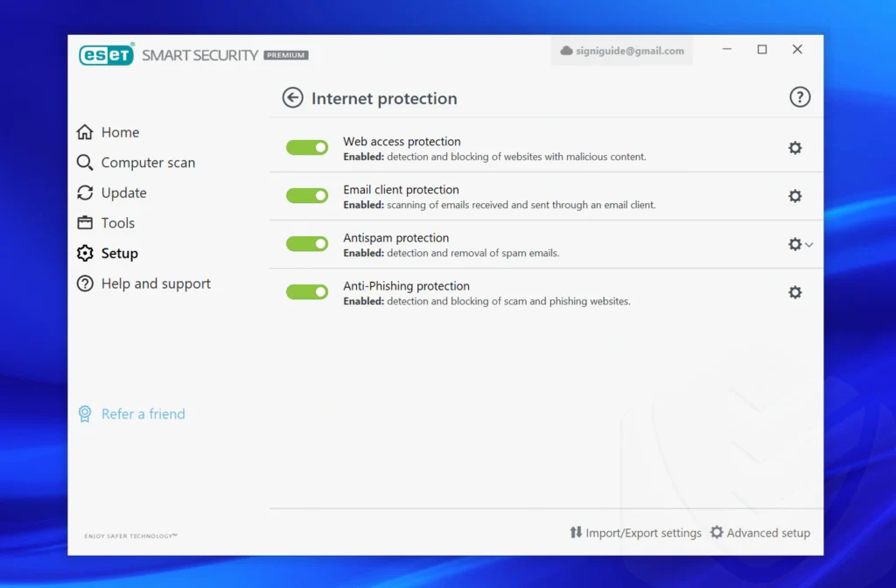This screenshot has width=896, height=588.
Task: Switch off Anti-Phishing protection toggle
Action: 307,292
